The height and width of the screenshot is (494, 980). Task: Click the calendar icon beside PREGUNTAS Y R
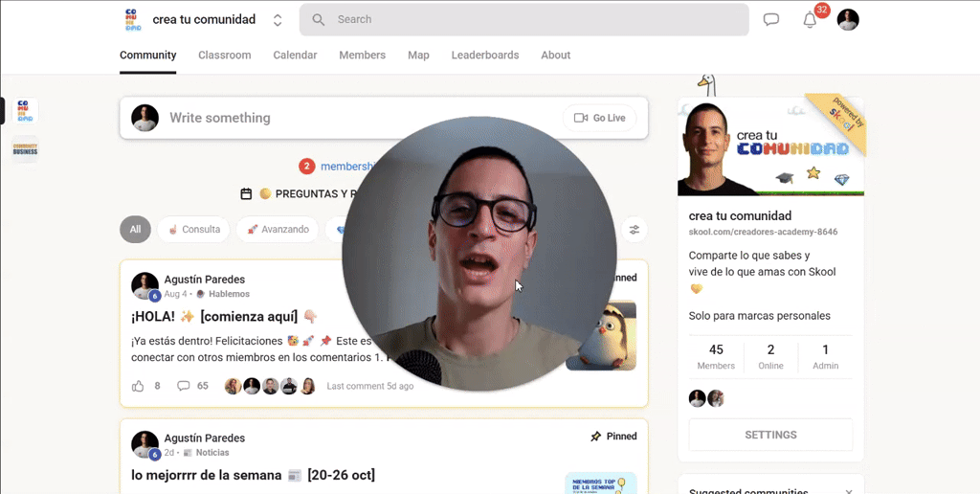[x=246, y=193]
